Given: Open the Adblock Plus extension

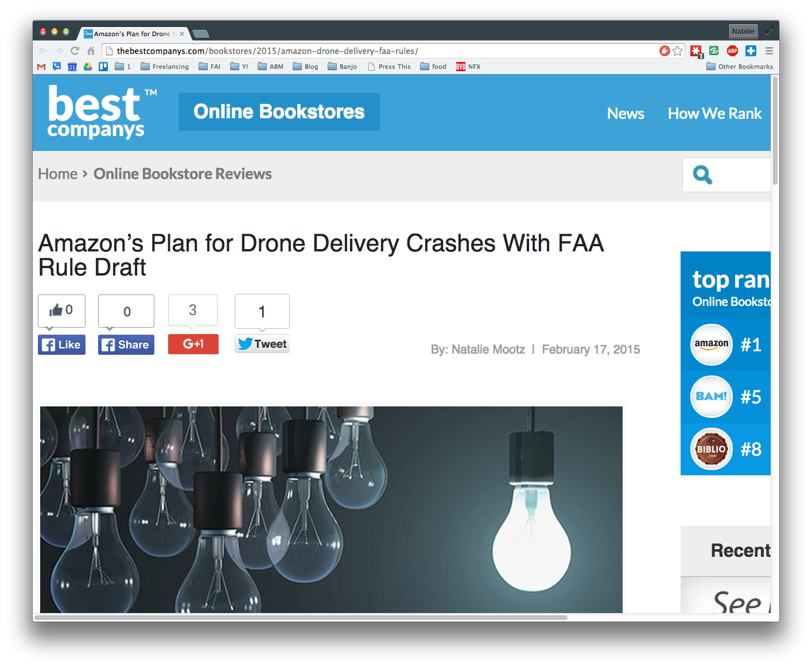Looking at the screenshot, I should coord(732,51).
